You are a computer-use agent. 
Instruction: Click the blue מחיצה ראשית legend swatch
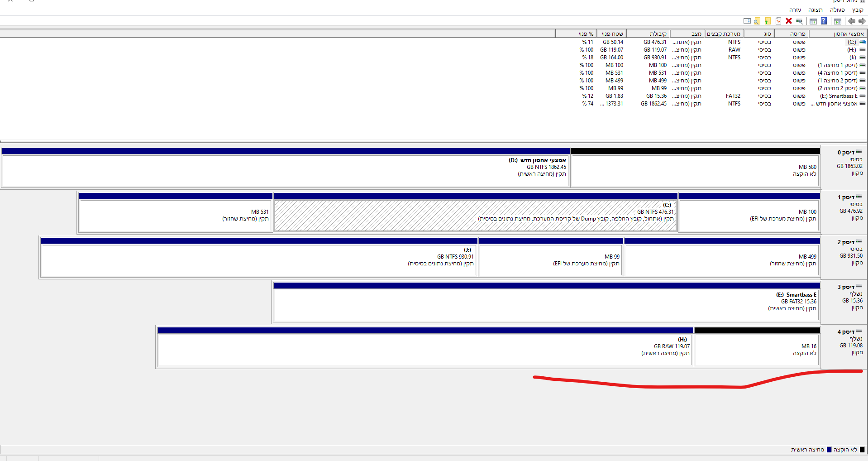click(x=829, y=450)
